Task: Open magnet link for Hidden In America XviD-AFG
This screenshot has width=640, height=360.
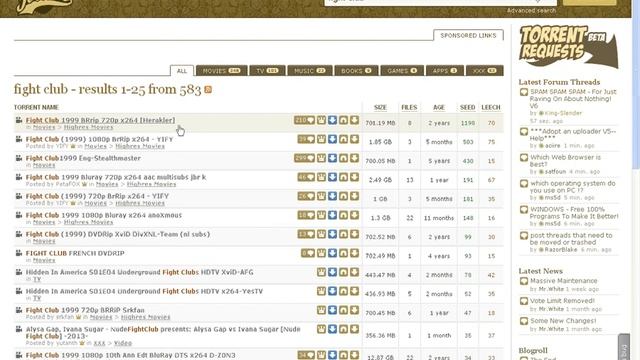Action: coord(344,272)
